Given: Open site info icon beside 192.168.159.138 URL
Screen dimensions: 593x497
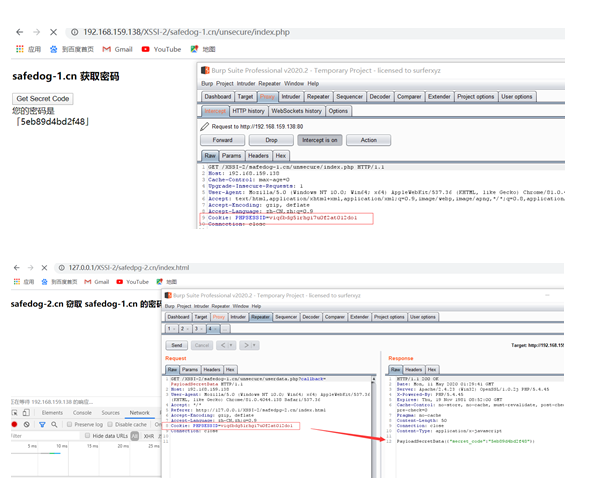Looking at the screenshot, I should [75, 32].
